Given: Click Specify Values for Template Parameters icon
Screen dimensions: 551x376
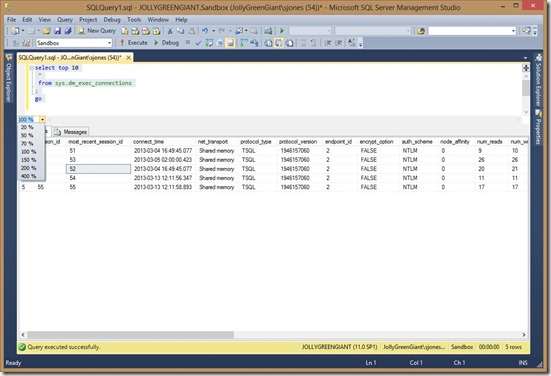Looking at the screenshot, I should pyautogui.click(x=351, y=43).
